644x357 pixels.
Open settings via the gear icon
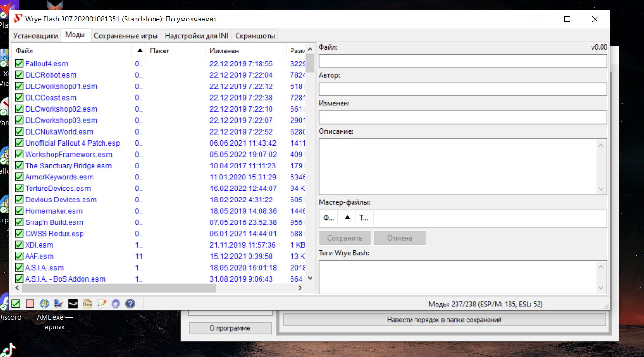pos(115,304)
